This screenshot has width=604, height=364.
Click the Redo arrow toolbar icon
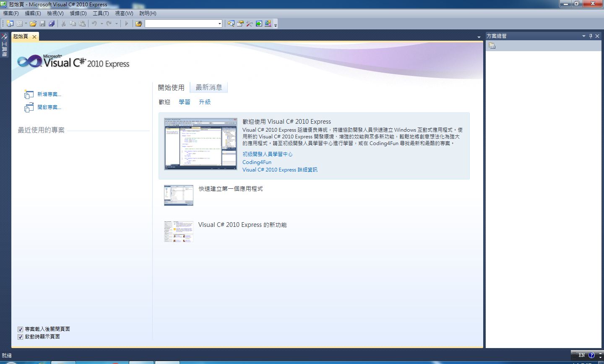click(109, 23)
